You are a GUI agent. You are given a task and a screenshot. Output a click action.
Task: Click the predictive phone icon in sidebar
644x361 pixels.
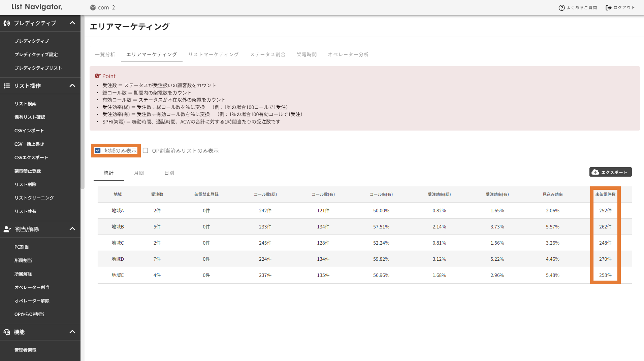point(7,23)
